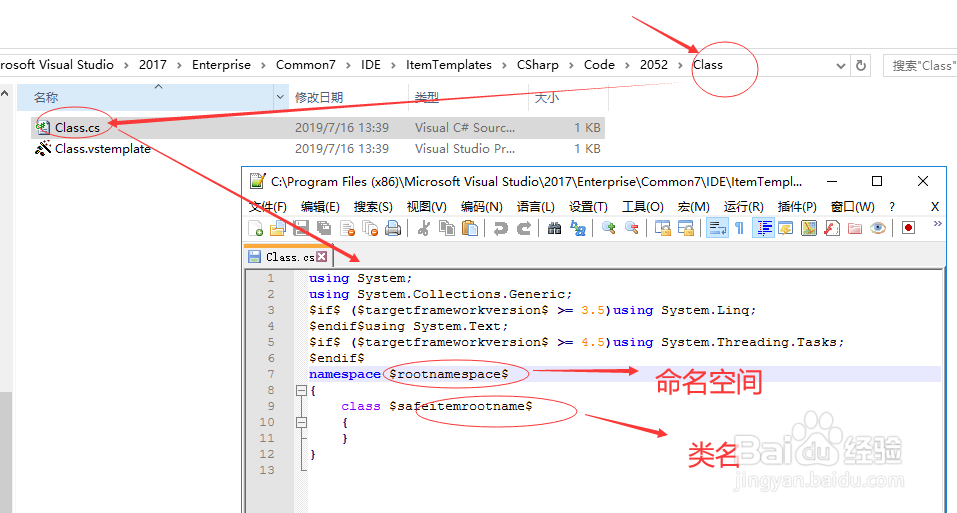Zoom in with the magnifier plus icon

(609, 228)
